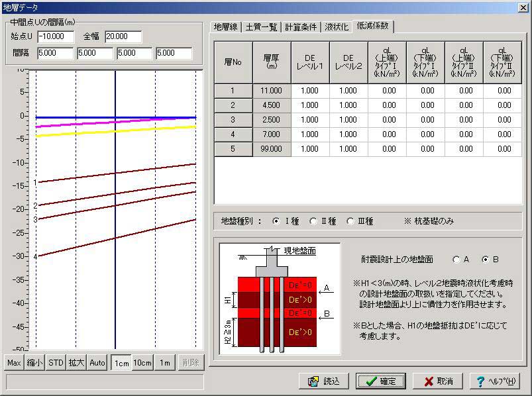The image size is (532, 396).
Task: Close the 地層データ dialog window
Action: (x=523, y=7)
